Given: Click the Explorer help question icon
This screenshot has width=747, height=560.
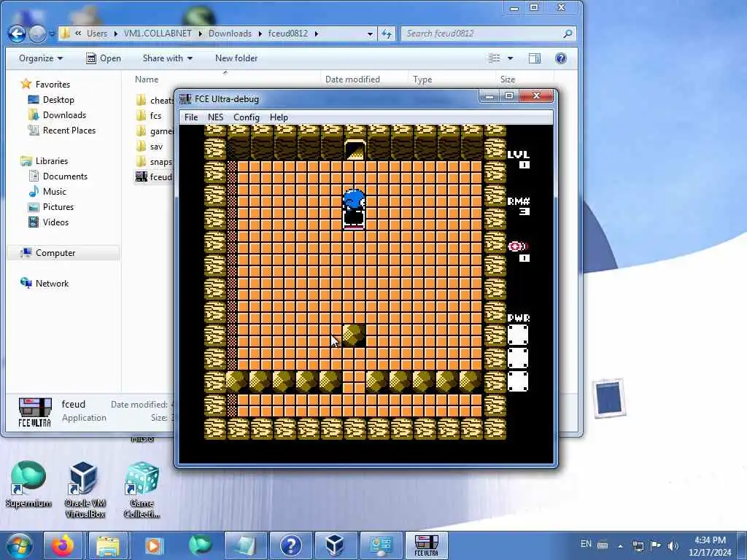Looking at the screenshot, I should coord(561,58).
